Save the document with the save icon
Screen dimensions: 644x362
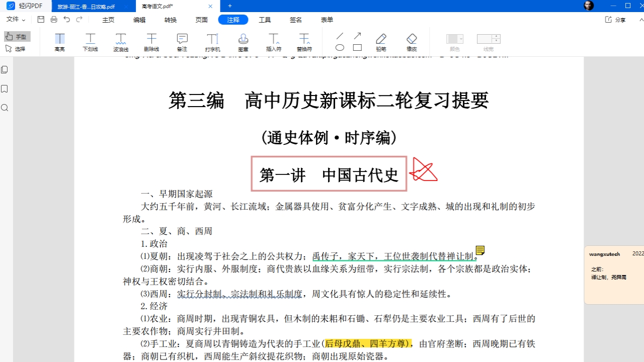click(x=41, y=19)
